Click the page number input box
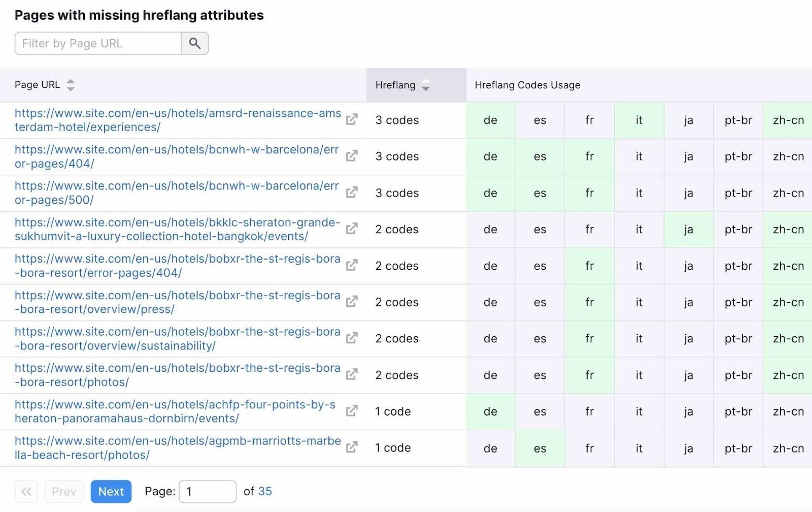This screenshot has height=512, width=812. pos(208,491)
